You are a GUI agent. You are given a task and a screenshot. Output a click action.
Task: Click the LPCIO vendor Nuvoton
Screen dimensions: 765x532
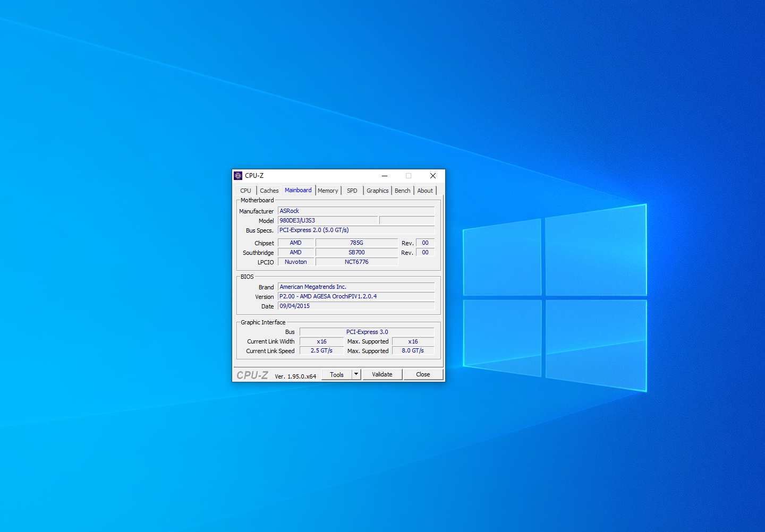point(296,262)
